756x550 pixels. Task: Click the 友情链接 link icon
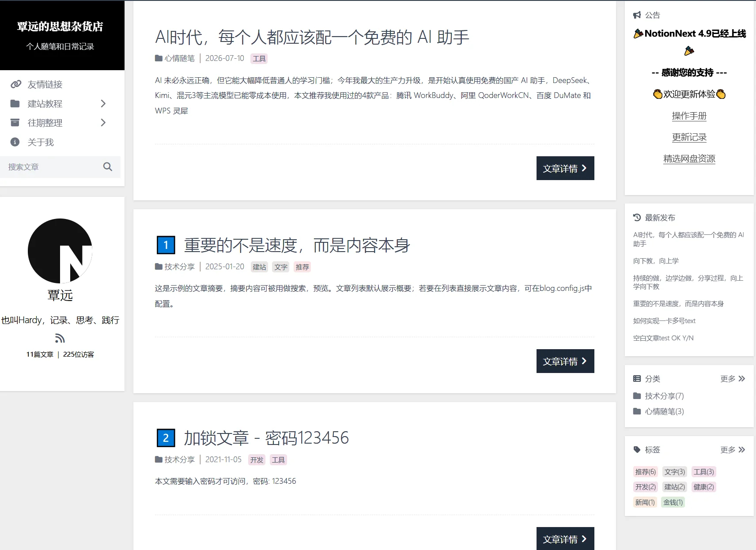[15, 84]
